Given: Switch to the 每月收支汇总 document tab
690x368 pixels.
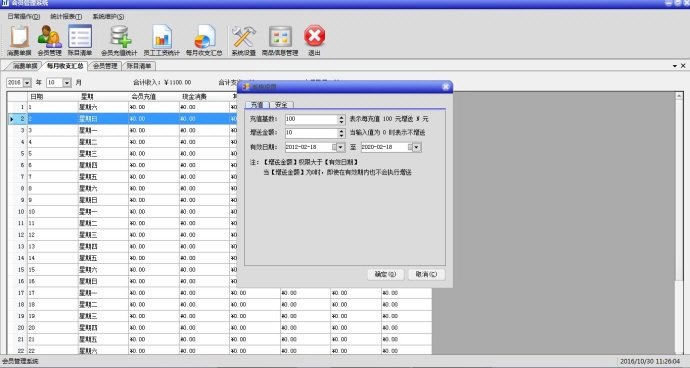Looking at the screenshot, I should pyautogui.click(x=65, y=66).
